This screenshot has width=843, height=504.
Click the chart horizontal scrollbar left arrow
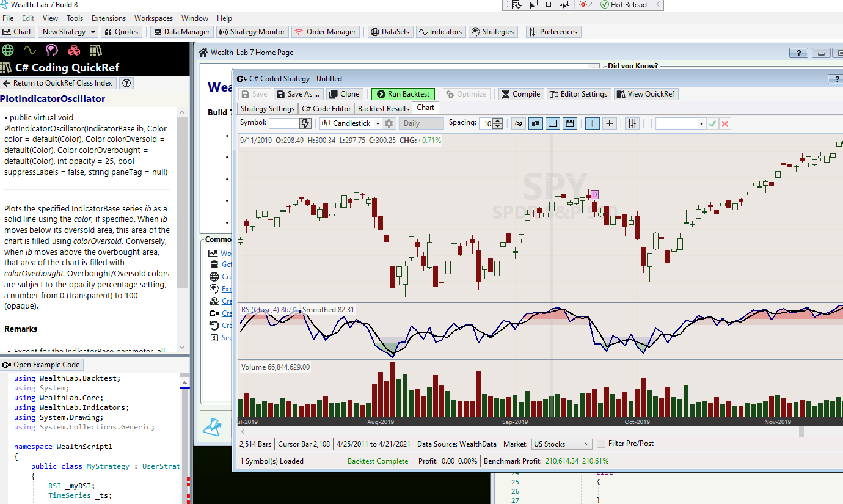[243, 431]
